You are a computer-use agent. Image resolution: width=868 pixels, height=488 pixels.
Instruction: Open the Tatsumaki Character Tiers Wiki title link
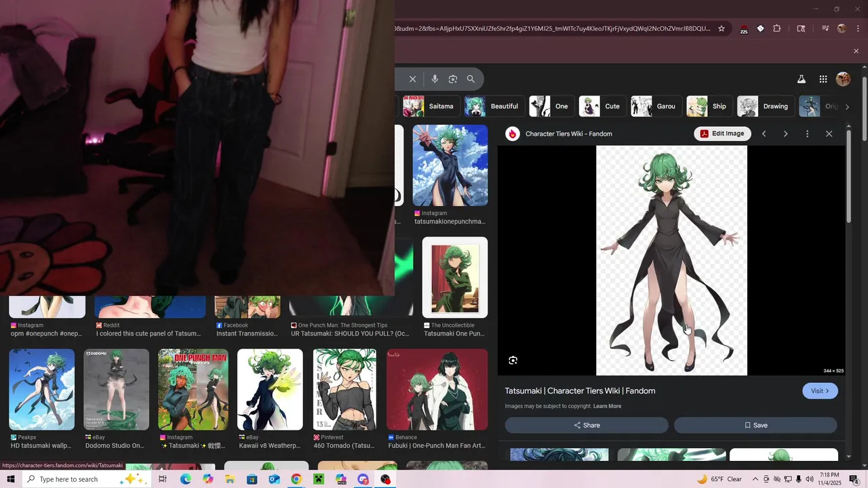click(x=580, y=391)
